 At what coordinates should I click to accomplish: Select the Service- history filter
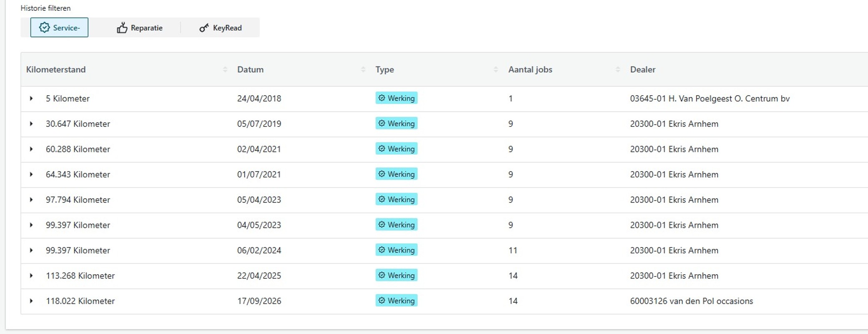click(59, 28)
